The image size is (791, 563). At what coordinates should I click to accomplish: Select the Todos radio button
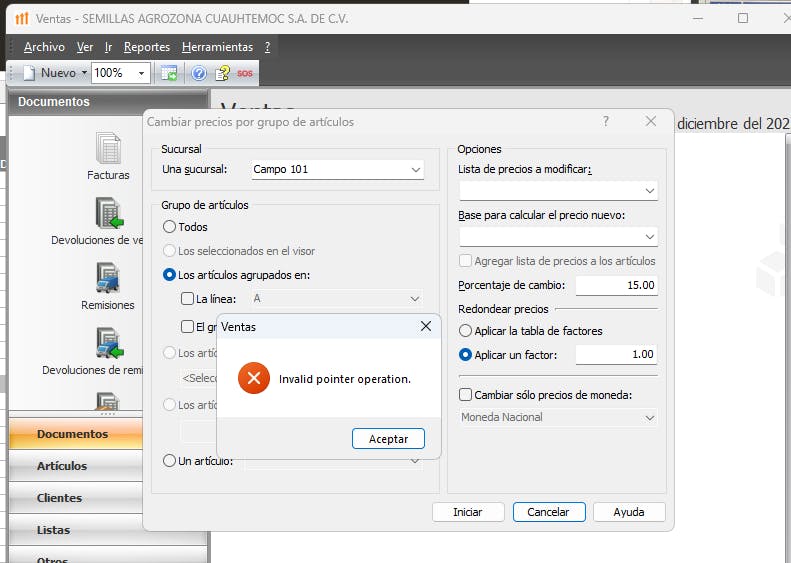tap(170, 227)
